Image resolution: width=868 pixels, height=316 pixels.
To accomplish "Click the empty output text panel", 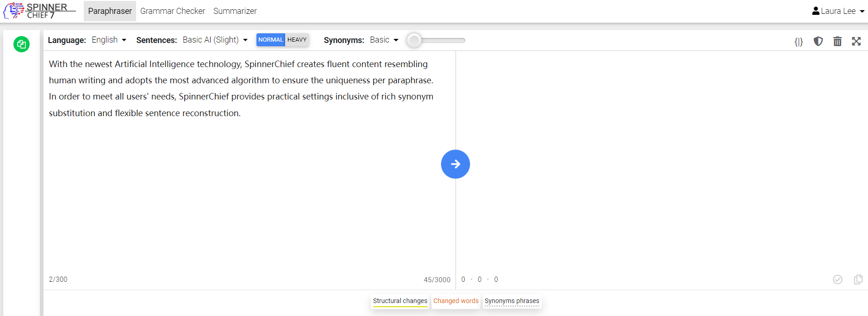I will pyautogui.click(x=661, y=162).
